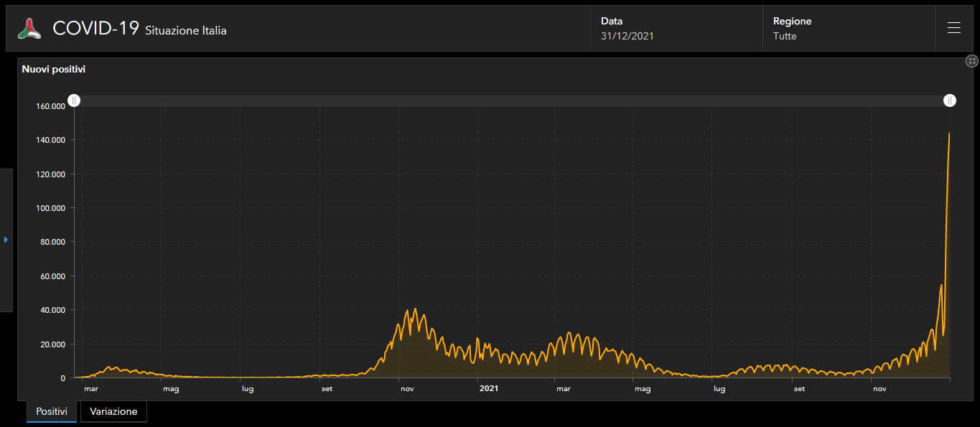
Task: Click the 160.000 y-axis label
Action: 51,106
